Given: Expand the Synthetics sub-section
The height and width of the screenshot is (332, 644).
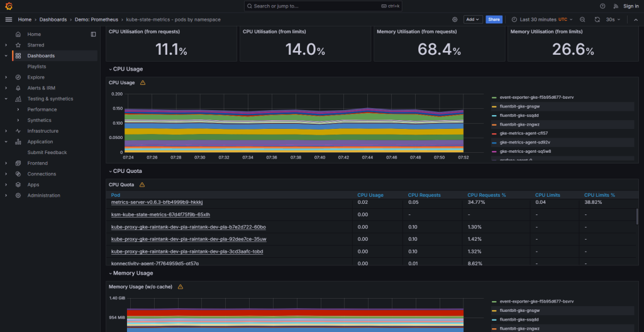Looking at the screenshot, I should 18,120.
